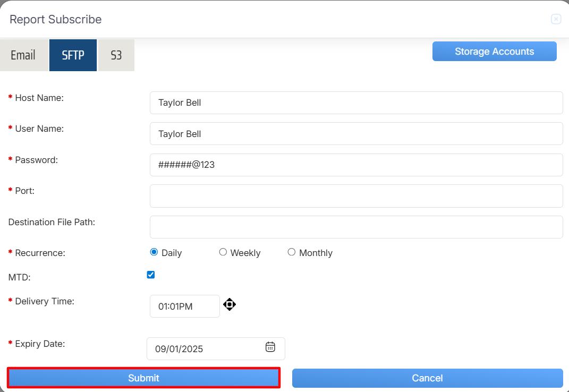
Task: Open Storage Accounts
Action: tap(494, 52)
